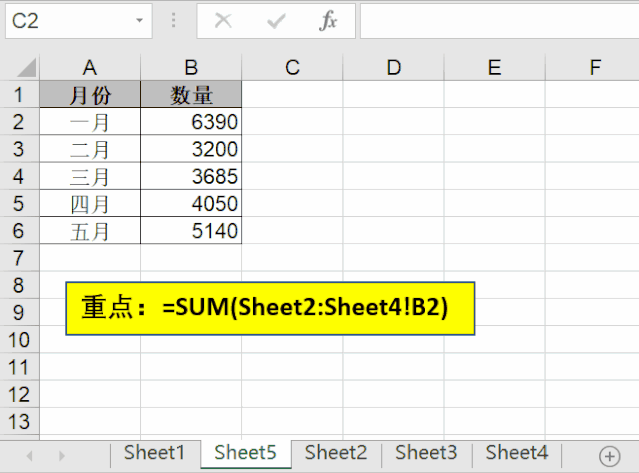Image resolution: width=639 pixels, height=473 pixels.
Task: Click the cell with value 3685
Action: 191,176
